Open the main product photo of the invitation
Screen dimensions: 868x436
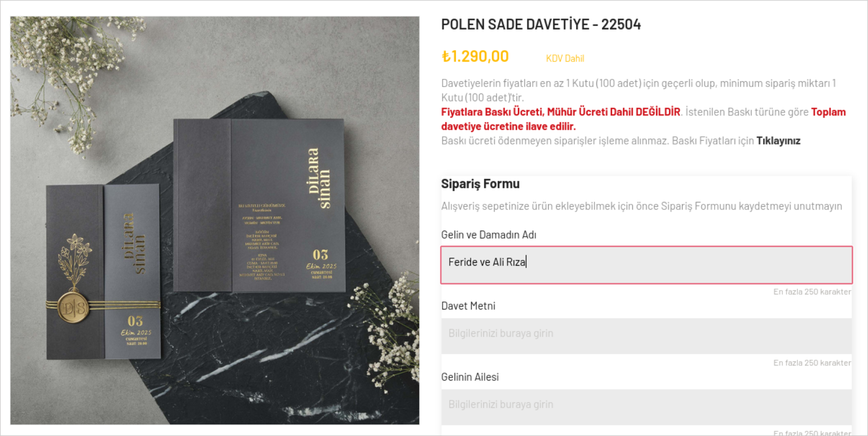click(x=215, y=220)
